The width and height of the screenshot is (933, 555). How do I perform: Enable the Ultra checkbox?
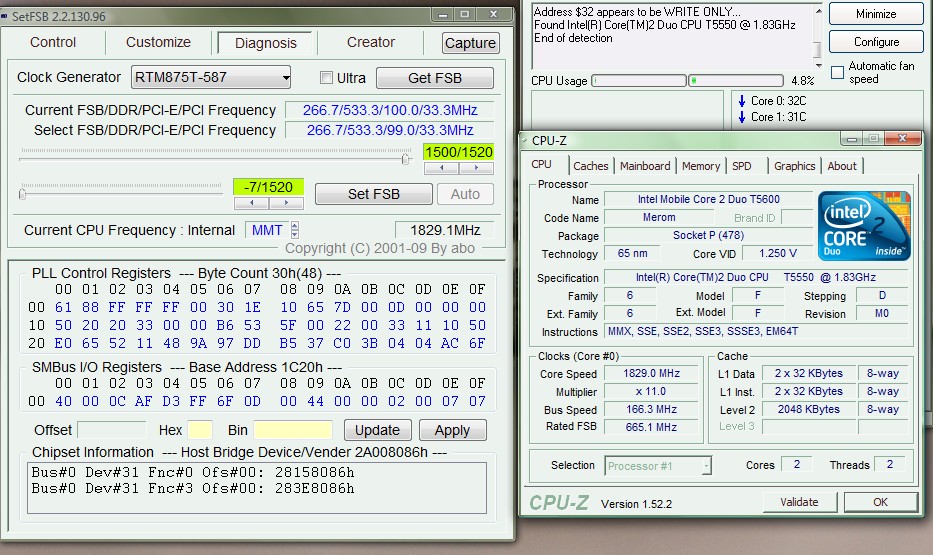pyautogui.click(x=326, y=77)
